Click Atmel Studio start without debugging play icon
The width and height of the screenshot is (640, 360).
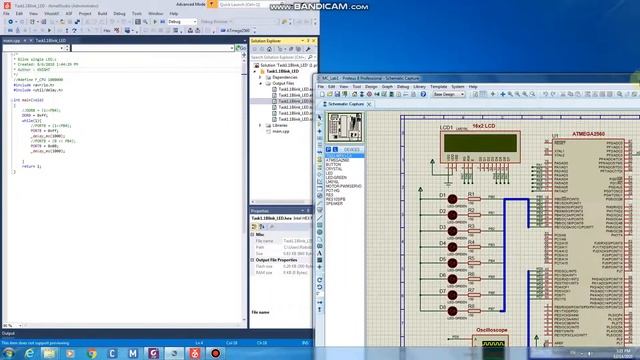[155, 22]
